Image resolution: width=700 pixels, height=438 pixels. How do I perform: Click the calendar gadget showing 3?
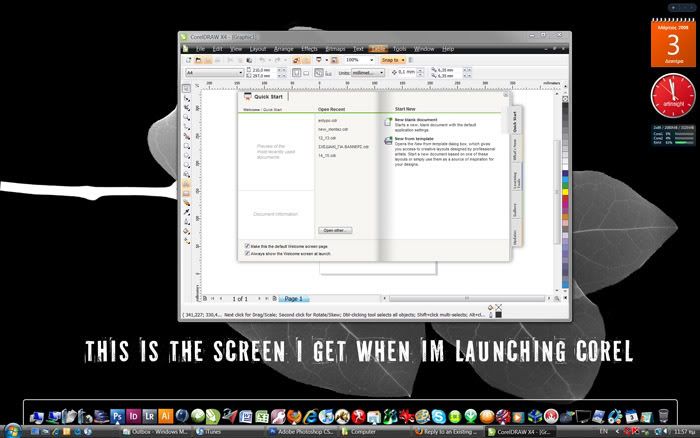673,43
